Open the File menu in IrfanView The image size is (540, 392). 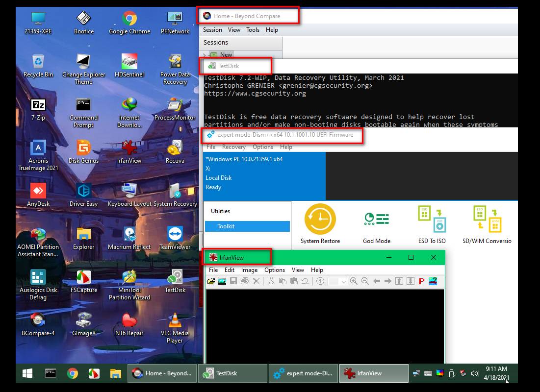pyautogui.click(x=213, y=270)
